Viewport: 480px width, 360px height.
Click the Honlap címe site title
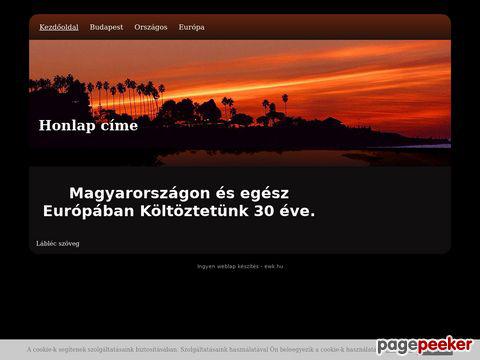tap(88, 125)
